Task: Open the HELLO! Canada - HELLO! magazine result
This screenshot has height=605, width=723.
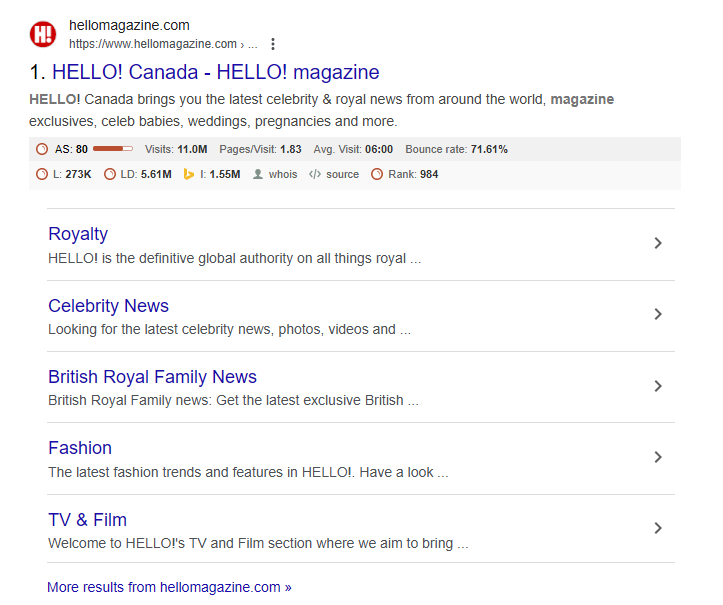Action: coord(216,72)
